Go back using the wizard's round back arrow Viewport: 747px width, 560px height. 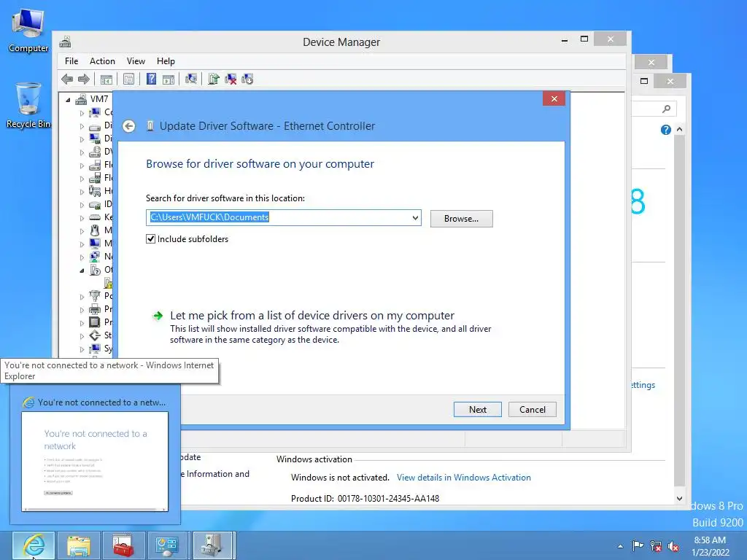point(128,126)
